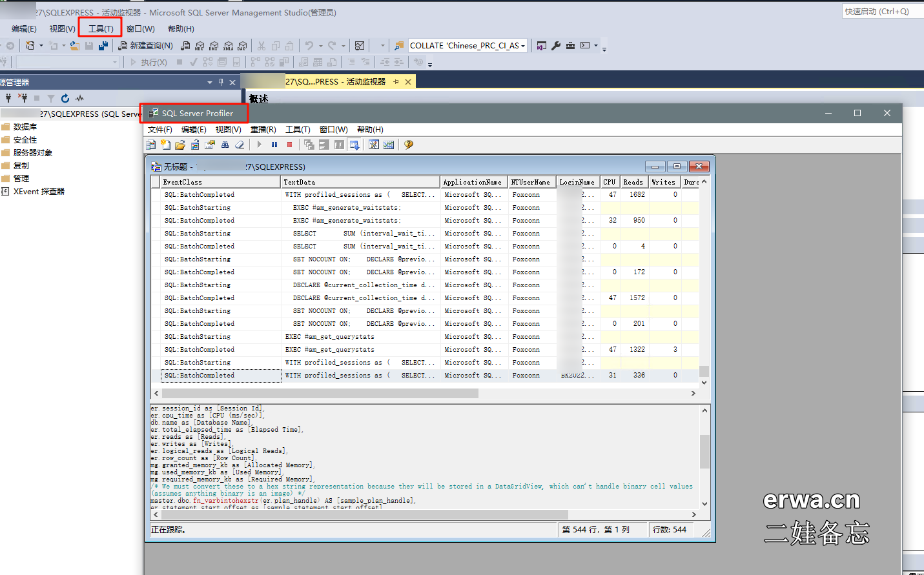The width and height of the screenshot is (924, 575).
Task: Select 服务器对象 node in Object Explorer
Action: pos(33,153)
